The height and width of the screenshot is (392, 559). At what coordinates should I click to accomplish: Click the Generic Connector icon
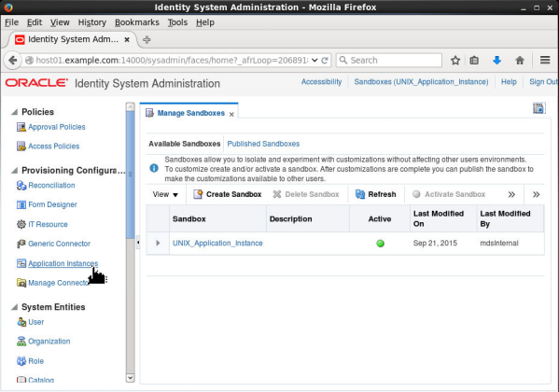coord(21,244)
